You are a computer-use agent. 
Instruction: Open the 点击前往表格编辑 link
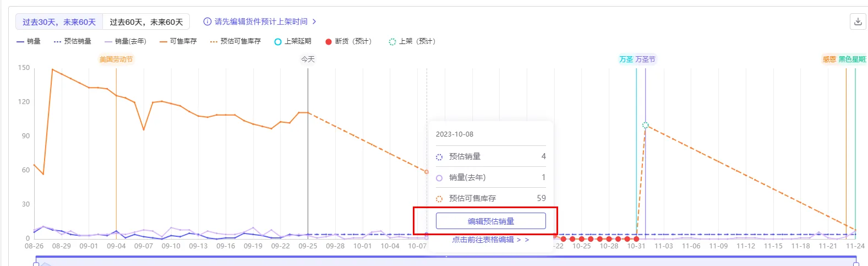[490, 240]
